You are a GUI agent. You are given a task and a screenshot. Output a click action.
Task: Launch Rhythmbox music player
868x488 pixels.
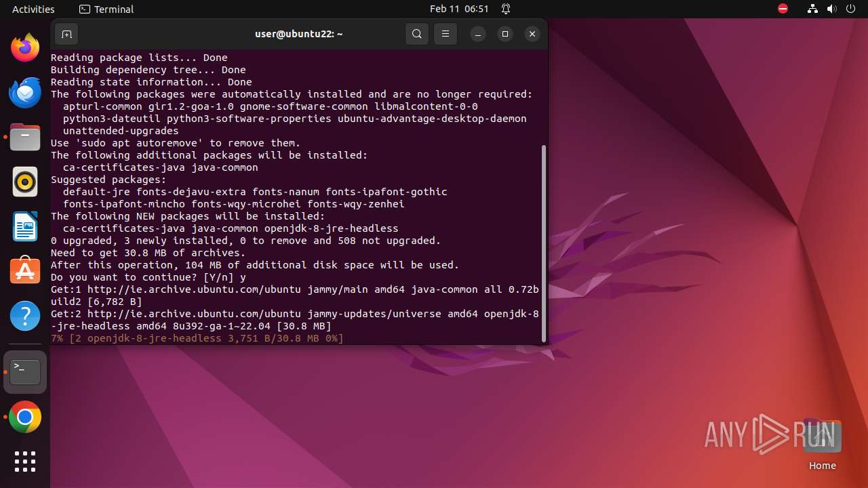pyautogui.click(x=25, y=182)
